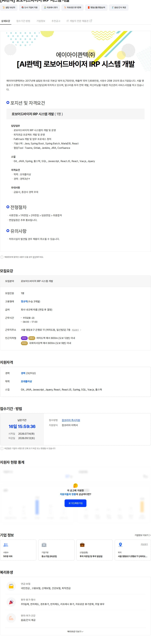
Task: Click the 리프레시 휴가 tag
Action: [x=51, y=8]
